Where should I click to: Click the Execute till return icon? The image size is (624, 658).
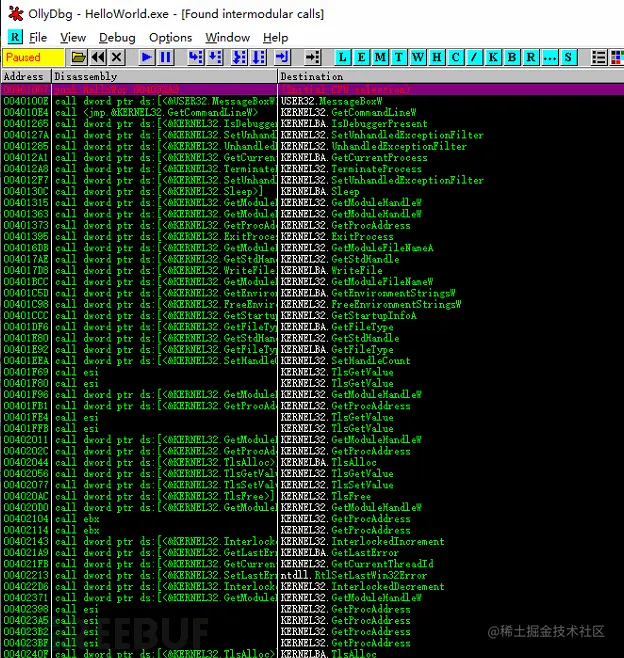[283, 57]
